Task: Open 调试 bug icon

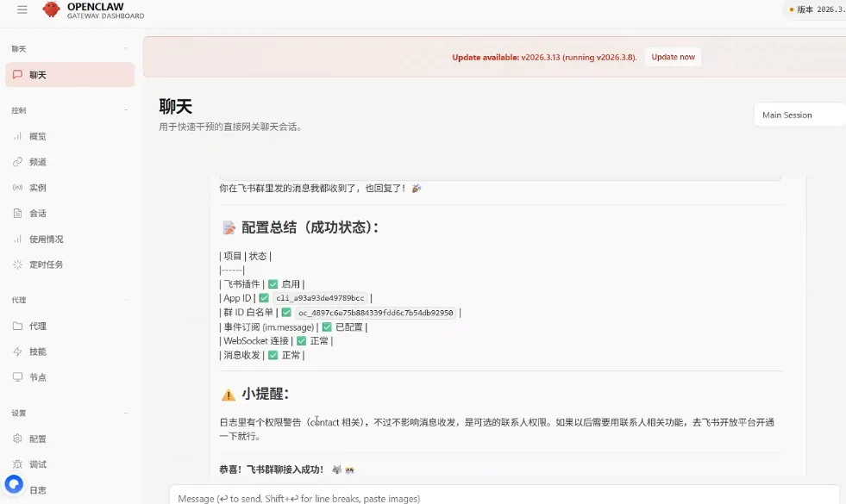Action: click(x=17, y=464)
